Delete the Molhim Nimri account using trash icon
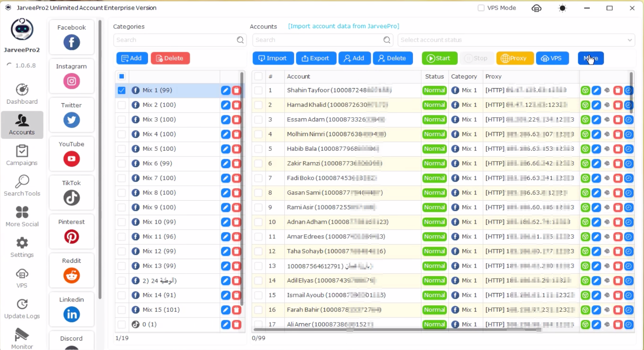 (x=618, y=134)
